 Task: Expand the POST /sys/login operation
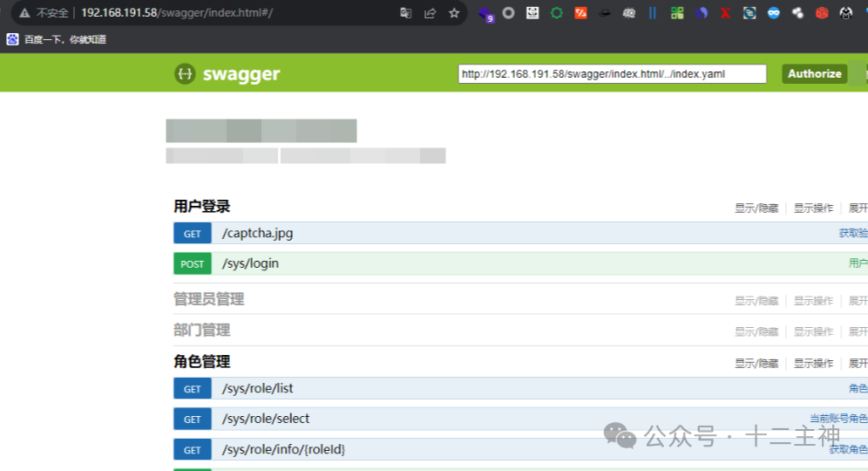[x=520, y=263]
